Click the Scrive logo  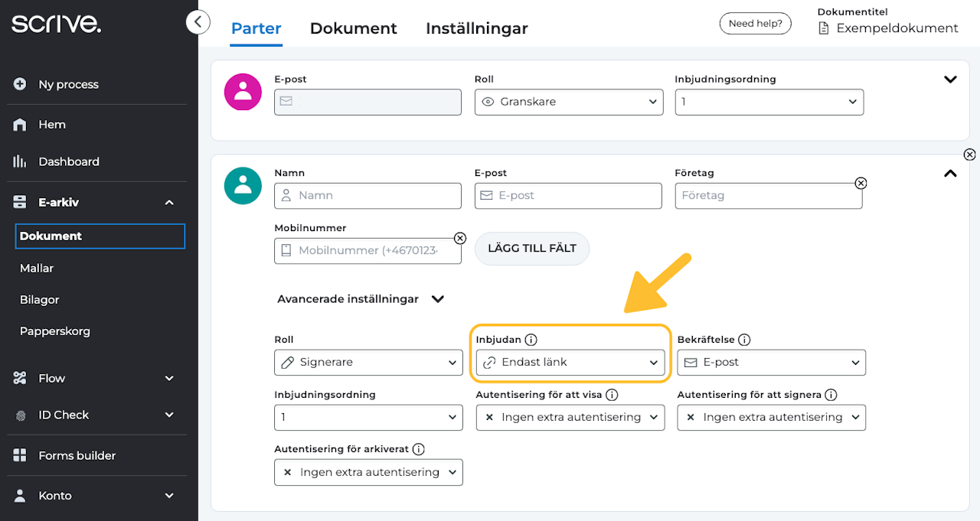coord(56,23)
